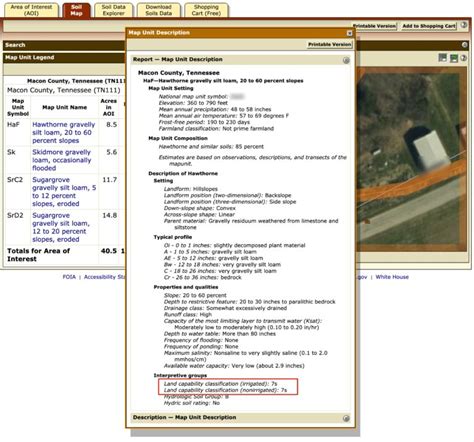
Task: Click the Acres in AOI column header
Action: coord(109,107)
